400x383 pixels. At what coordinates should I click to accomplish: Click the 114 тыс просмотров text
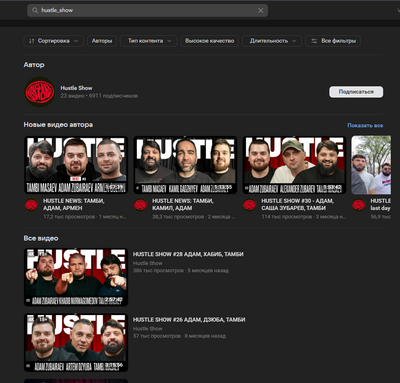pos(286,217)
